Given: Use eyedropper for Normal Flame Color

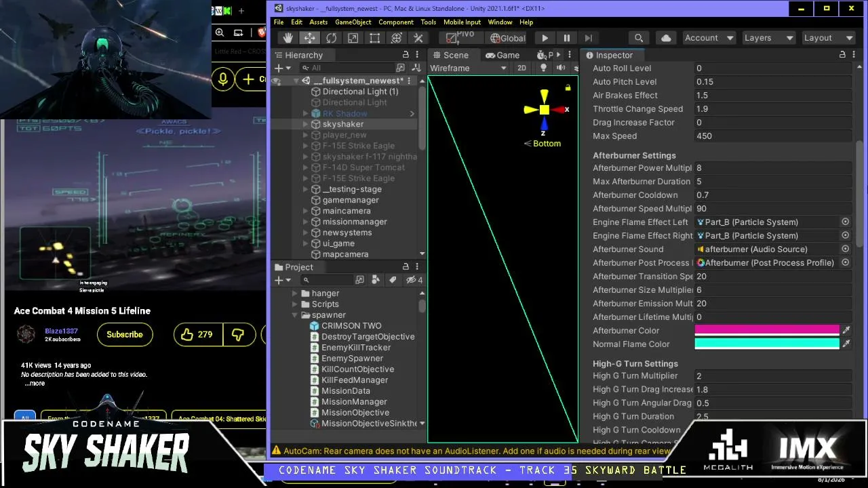Looking at the screenshot, I should tap(846, 344).
